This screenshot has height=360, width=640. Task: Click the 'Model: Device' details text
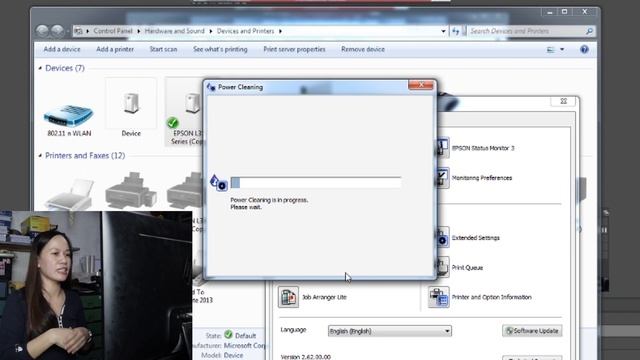click(222, 355)
